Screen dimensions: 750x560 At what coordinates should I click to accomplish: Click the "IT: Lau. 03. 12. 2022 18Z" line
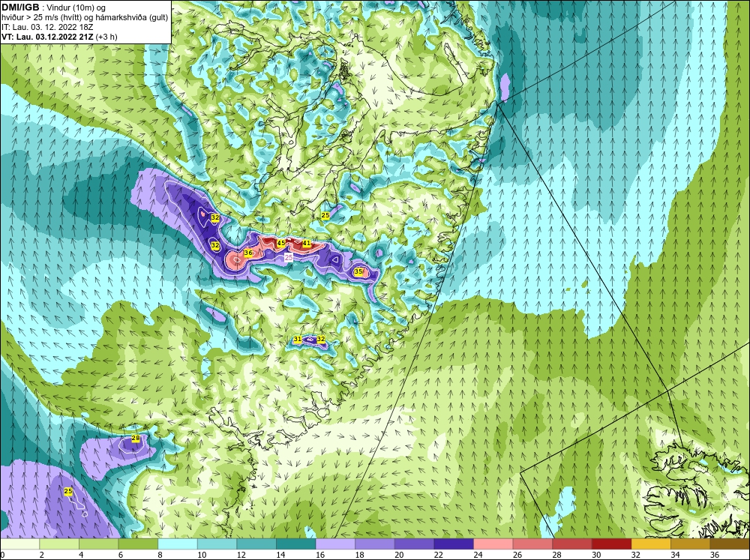[46, 27]
